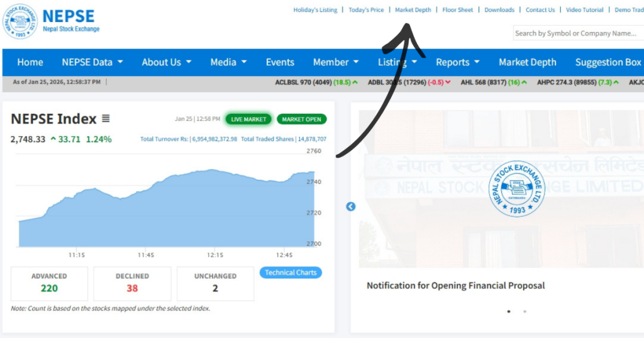Expand the NEPSE Data dropdown
644x338 pixels.
click(x=92, y=62)
